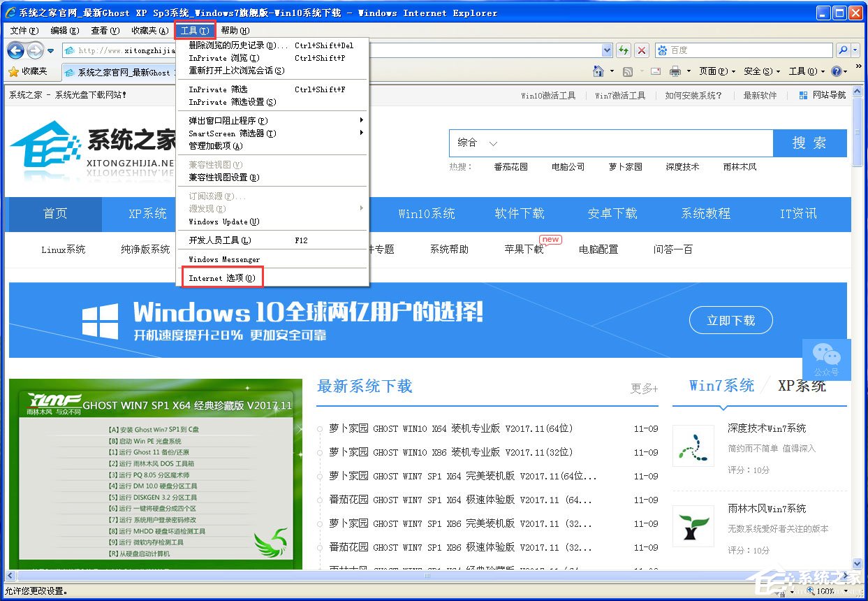Switch to the XP系统 tab in sidebar

tap(802, 385)
